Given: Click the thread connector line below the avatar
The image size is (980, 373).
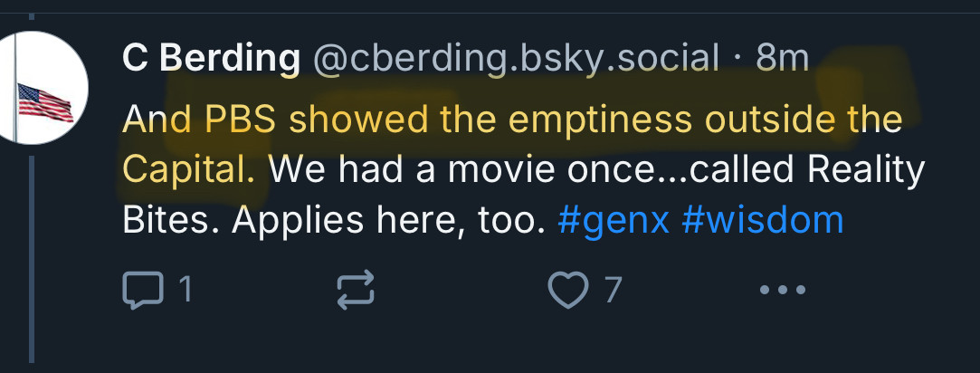Looking at the screenshot, I should [x=32, y=259].
